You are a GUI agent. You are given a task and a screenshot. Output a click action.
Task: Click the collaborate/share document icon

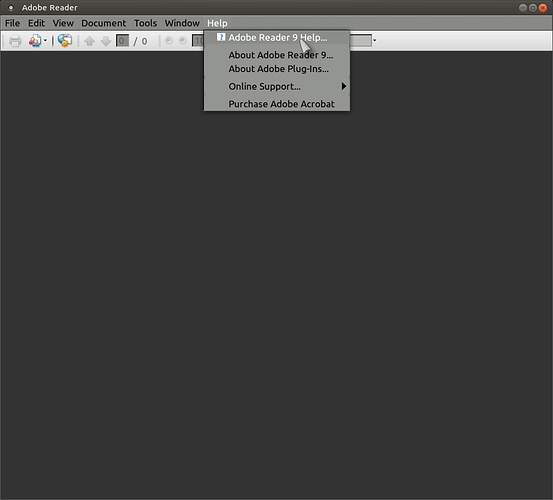pyautogui.click(x=35, y=41)
